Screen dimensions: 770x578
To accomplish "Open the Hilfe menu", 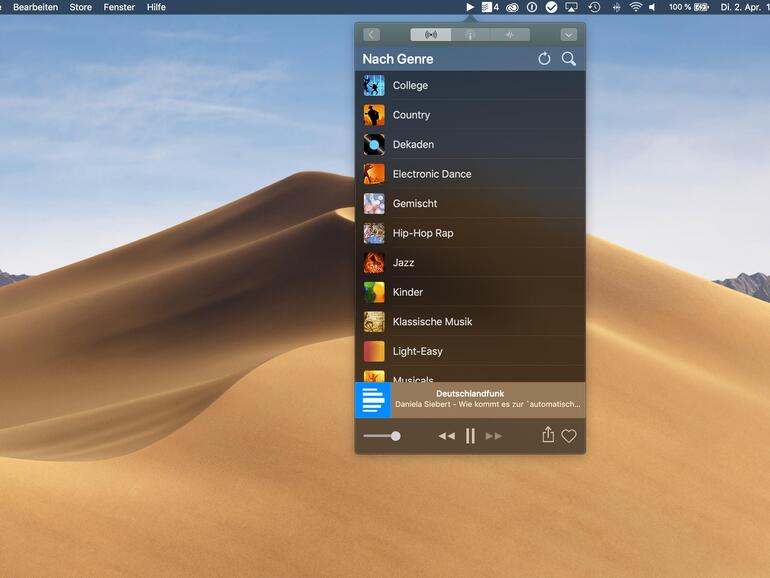I will (156, 7).
